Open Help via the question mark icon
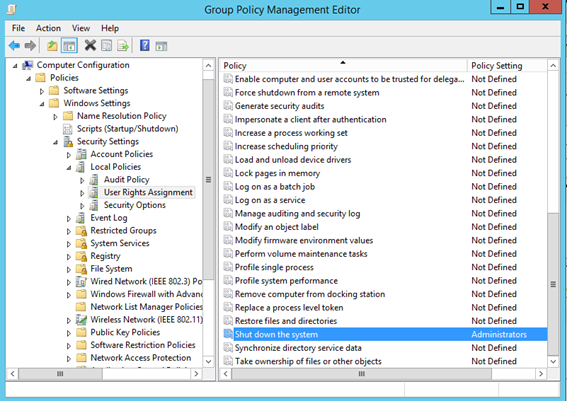567x401 pixels. click(x=145, y=46)
